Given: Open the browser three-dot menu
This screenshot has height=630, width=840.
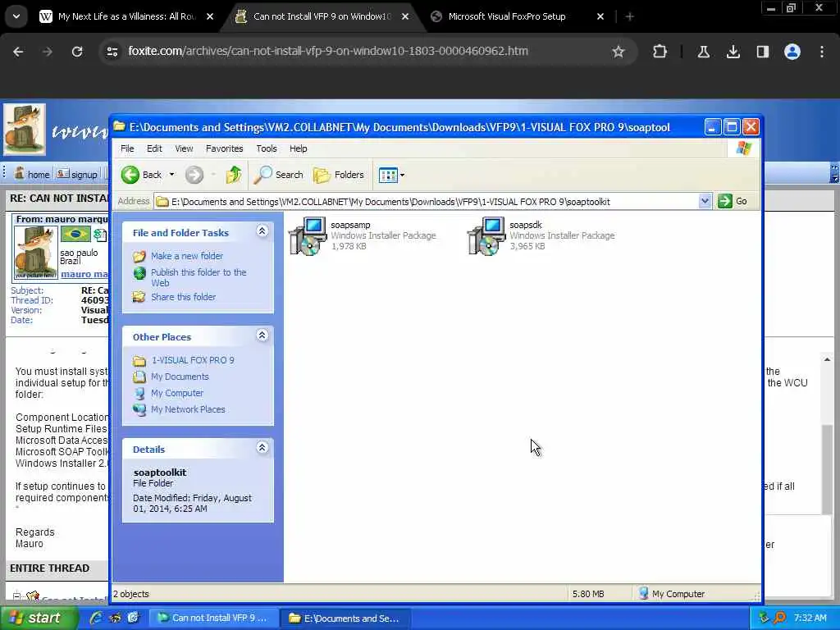Looking at the screenshot, I should (822, 52).
